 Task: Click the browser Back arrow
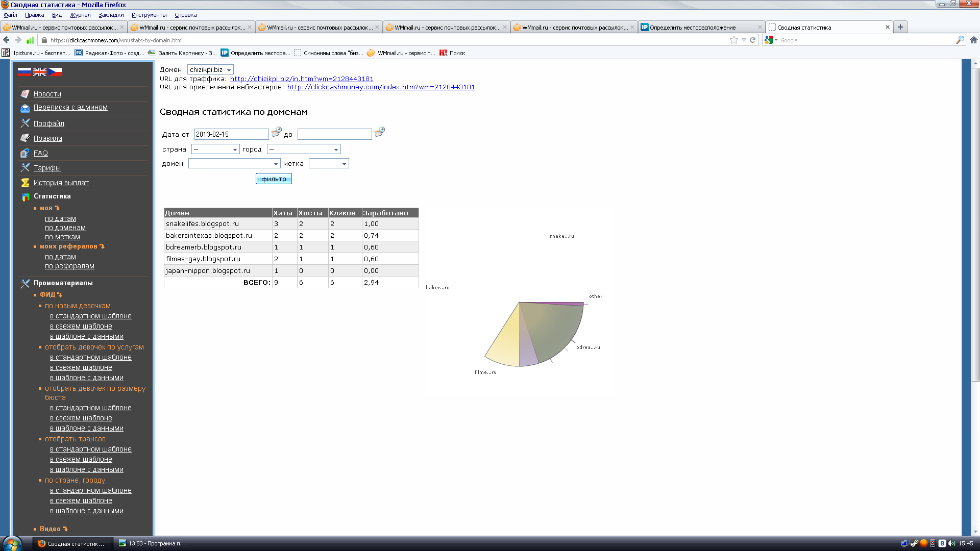point(6,40)
